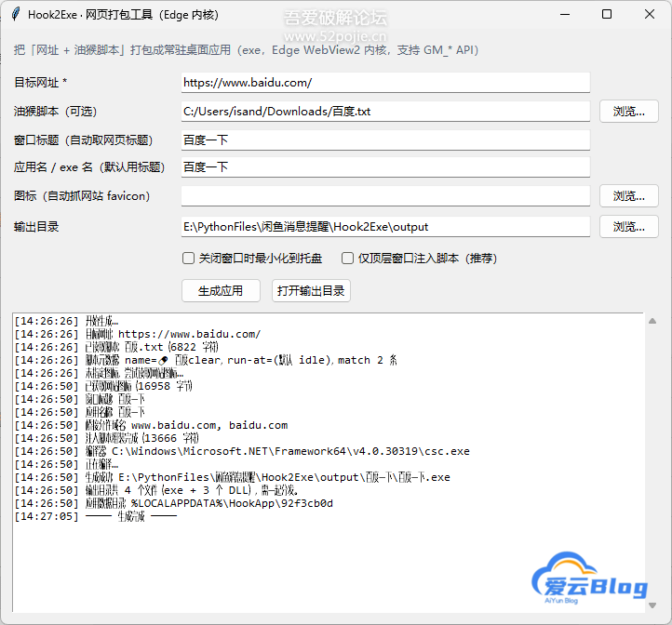Browse for an 图标 icon file
Image resolution: width=672 pixels, height=625 pixels.
628,196
